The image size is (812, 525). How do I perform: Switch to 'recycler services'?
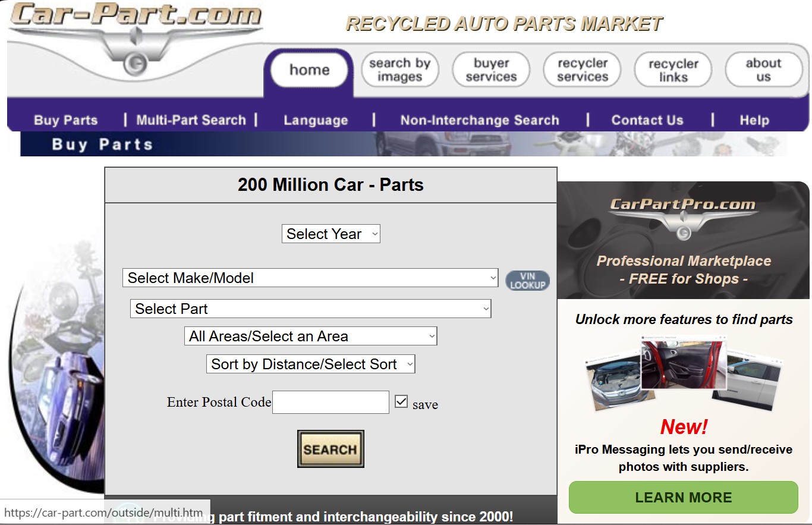pyautogui.click(x=582, y=69)
